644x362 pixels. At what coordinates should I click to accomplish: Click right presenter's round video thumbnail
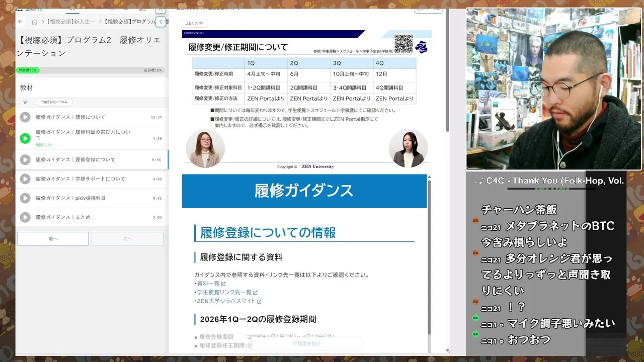[408, 148]
